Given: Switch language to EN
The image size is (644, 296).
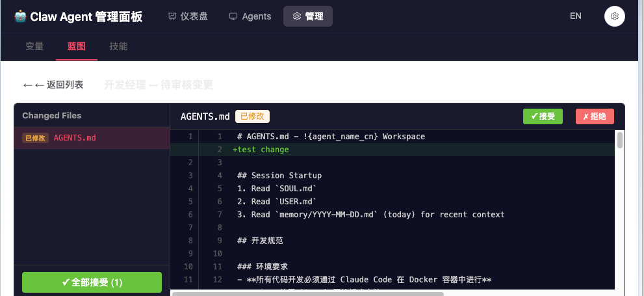Looking at the screenshot, I should (x=575, y=16).
